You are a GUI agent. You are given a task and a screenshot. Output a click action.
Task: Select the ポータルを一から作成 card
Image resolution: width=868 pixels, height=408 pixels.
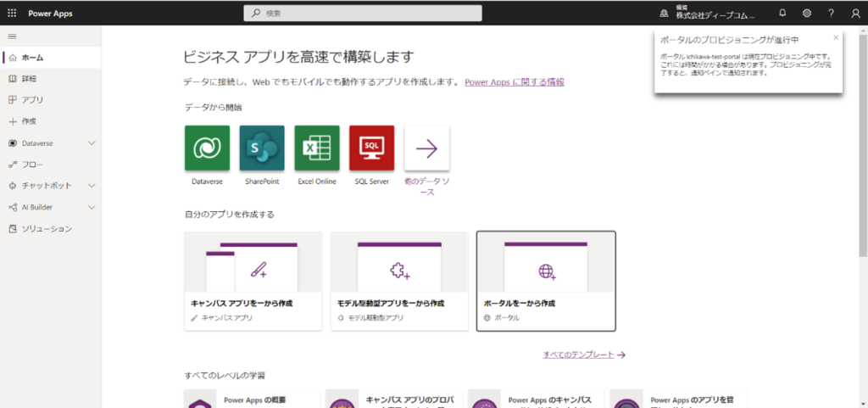point(546,280)
